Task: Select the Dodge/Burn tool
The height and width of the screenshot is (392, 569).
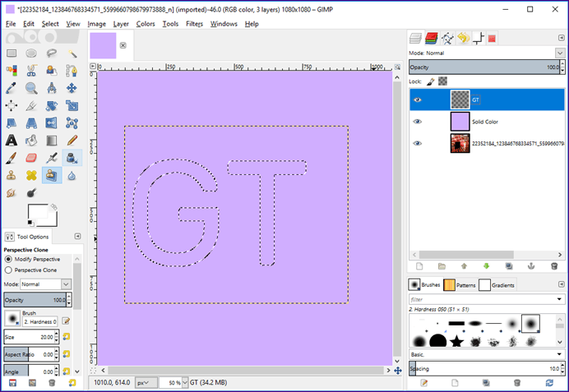Action: click(31, 192)
